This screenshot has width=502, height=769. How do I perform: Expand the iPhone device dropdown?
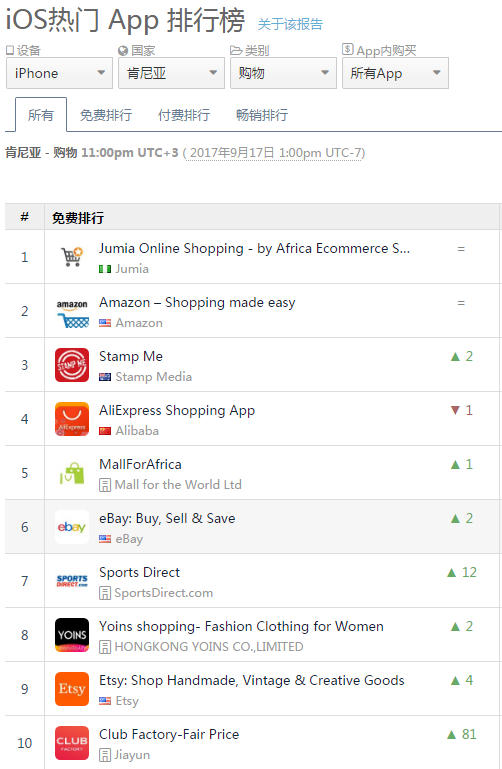[59, 73]
